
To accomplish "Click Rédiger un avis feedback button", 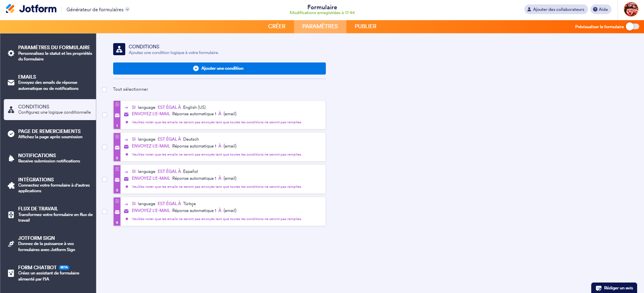I will pos(614,288).
